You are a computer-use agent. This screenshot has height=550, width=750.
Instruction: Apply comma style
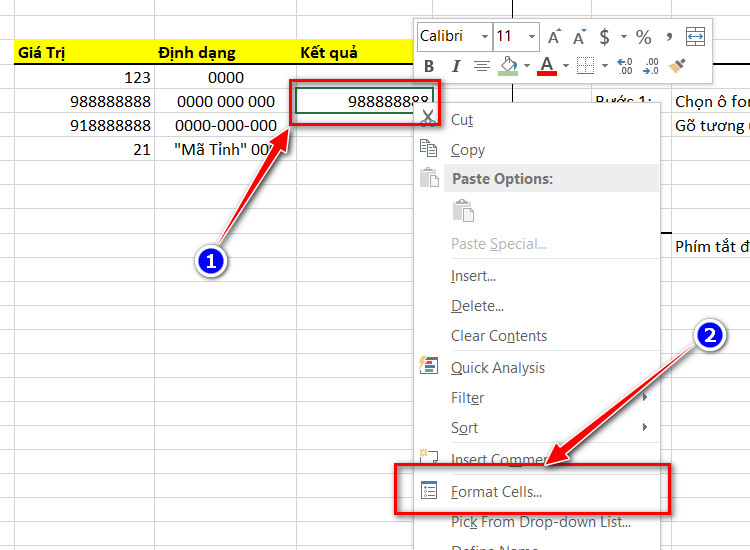[669, 36]
